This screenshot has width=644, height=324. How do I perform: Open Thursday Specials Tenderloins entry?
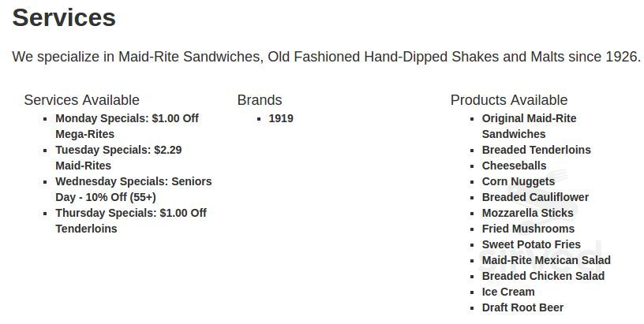(x=131, y=221)
